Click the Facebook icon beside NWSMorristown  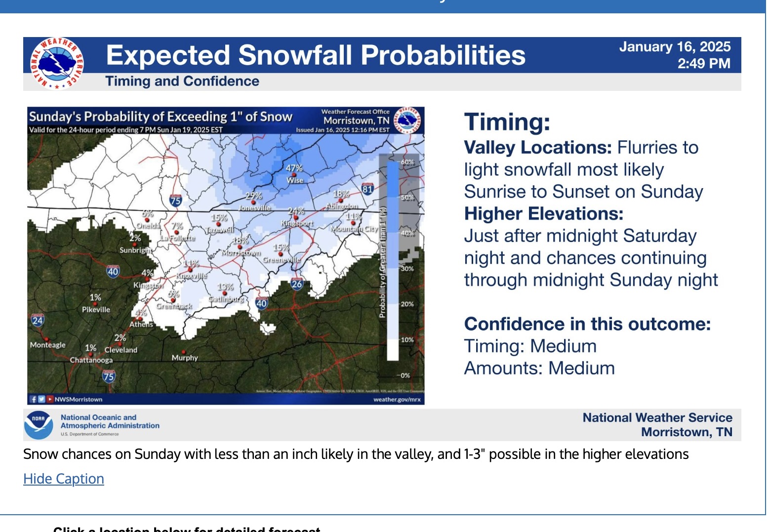pyautogui.click(x=34, y=399)
